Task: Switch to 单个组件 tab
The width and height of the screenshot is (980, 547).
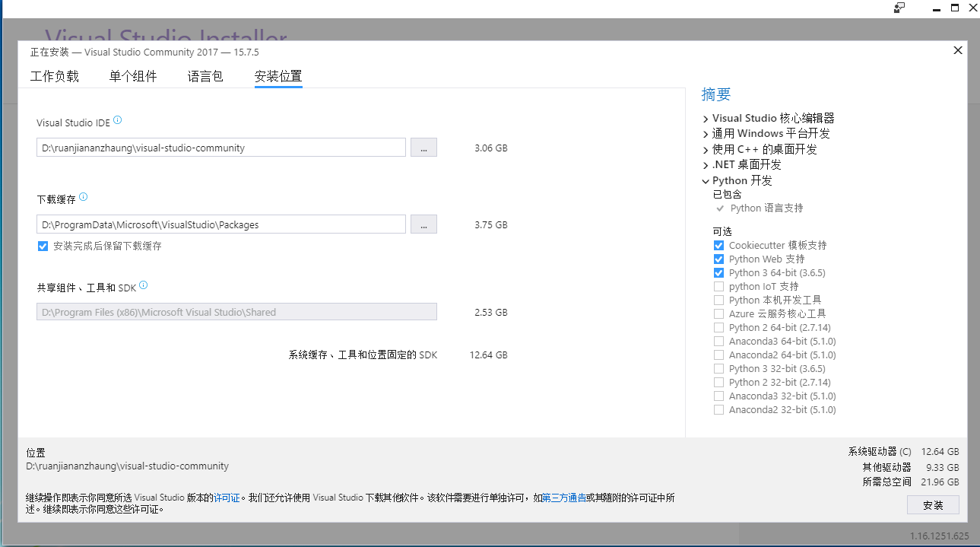Action: pyautogui.click(x=133, y=76)
